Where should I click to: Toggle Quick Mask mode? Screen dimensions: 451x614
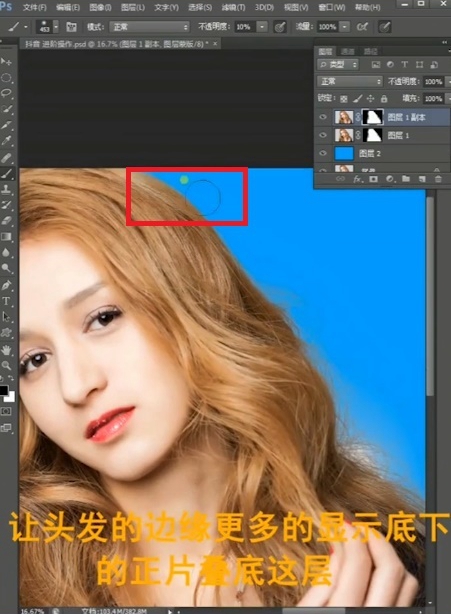(x=6, y=411)
